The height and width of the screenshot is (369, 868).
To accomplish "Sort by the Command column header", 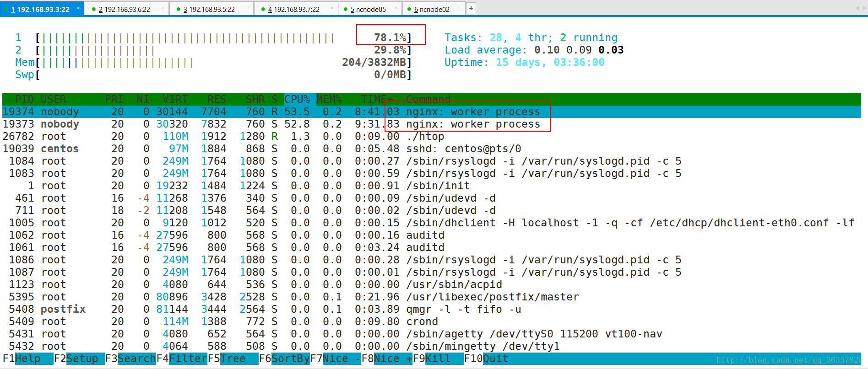I will tap(428, 99).
